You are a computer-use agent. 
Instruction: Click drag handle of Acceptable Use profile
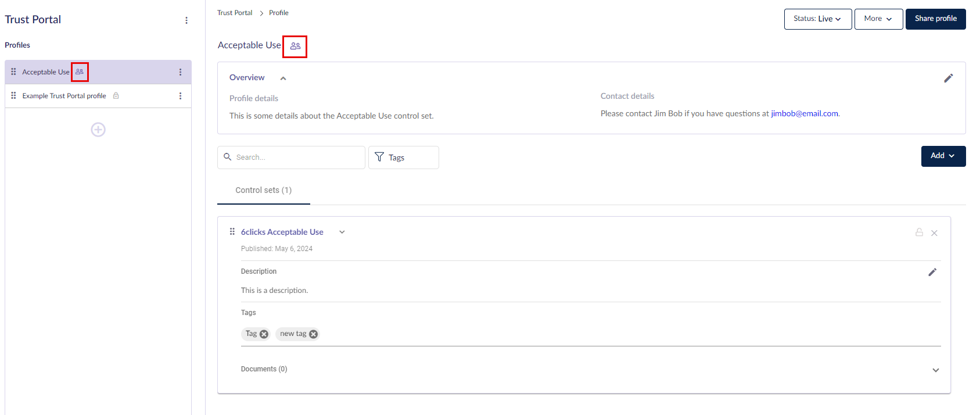(x=13, y=72)
